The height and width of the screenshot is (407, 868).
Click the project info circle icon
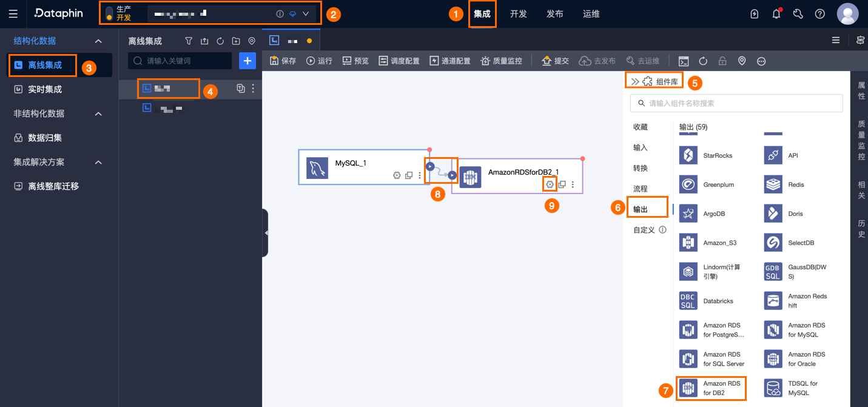280,13
